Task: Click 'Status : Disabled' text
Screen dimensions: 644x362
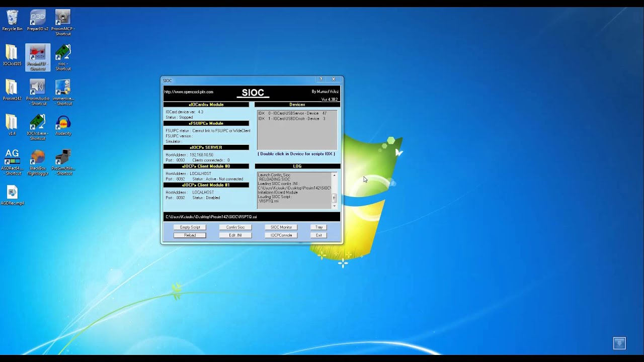Action: (206, 198)
